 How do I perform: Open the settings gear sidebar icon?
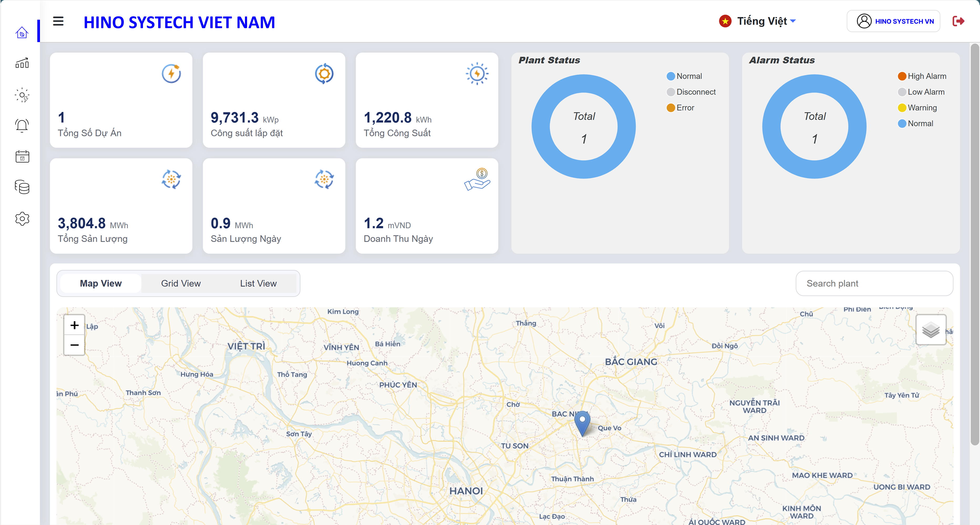coord(22,219)
